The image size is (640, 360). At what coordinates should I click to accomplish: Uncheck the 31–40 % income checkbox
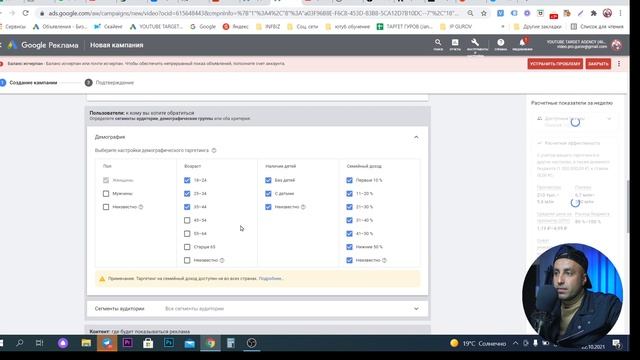(349, 220)
